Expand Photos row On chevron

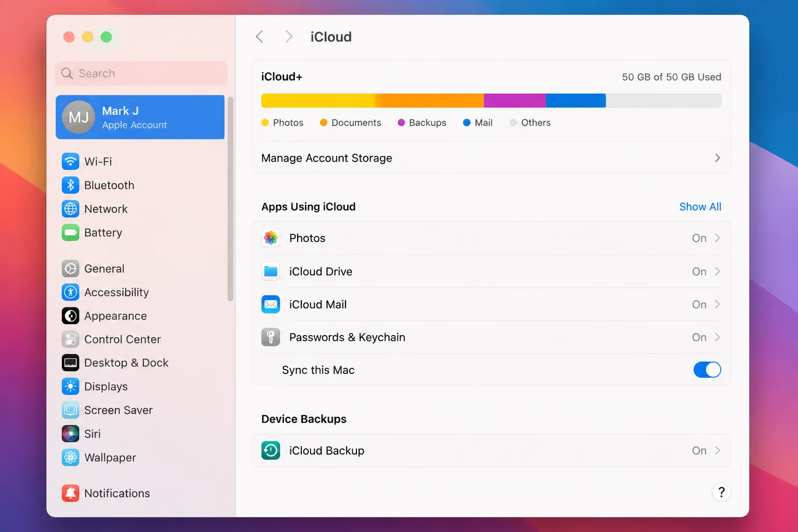pos(717,238)
